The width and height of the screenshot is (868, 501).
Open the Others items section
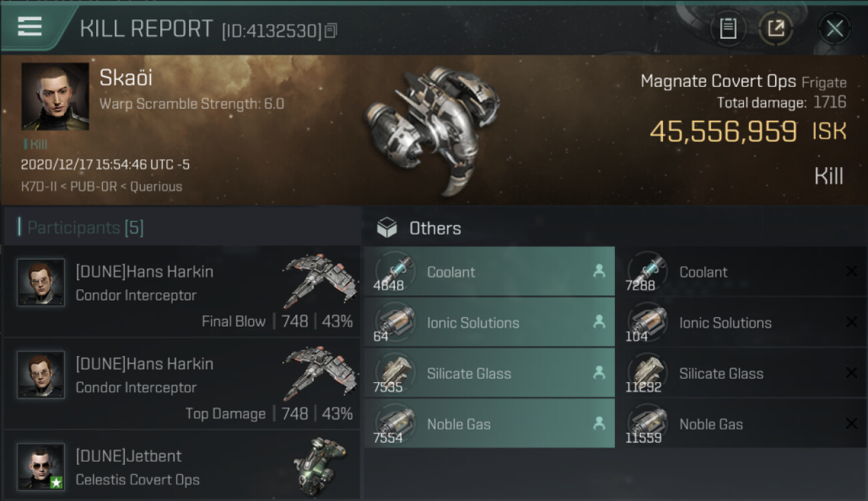[x=435, y=228]
